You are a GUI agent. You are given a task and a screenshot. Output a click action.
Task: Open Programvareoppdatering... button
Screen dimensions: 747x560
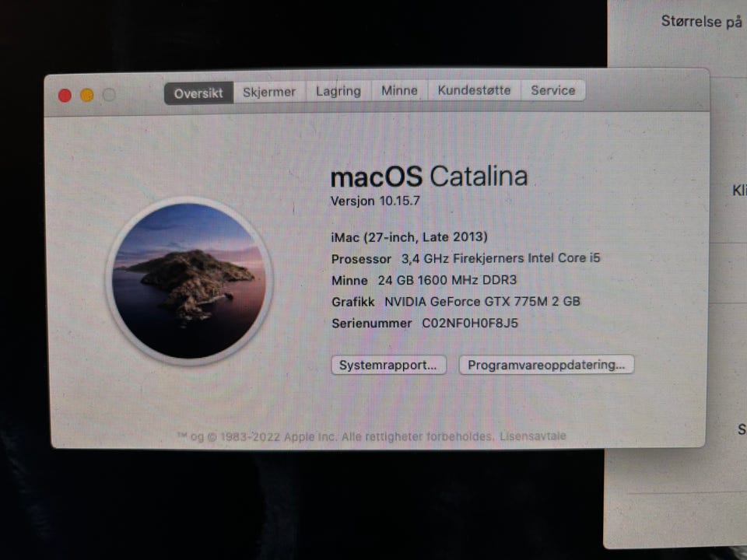[x=546, y=365]
